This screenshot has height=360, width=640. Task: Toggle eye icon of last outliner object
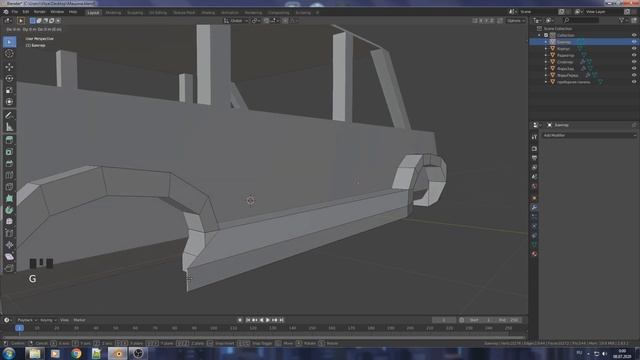click(634, 82)
